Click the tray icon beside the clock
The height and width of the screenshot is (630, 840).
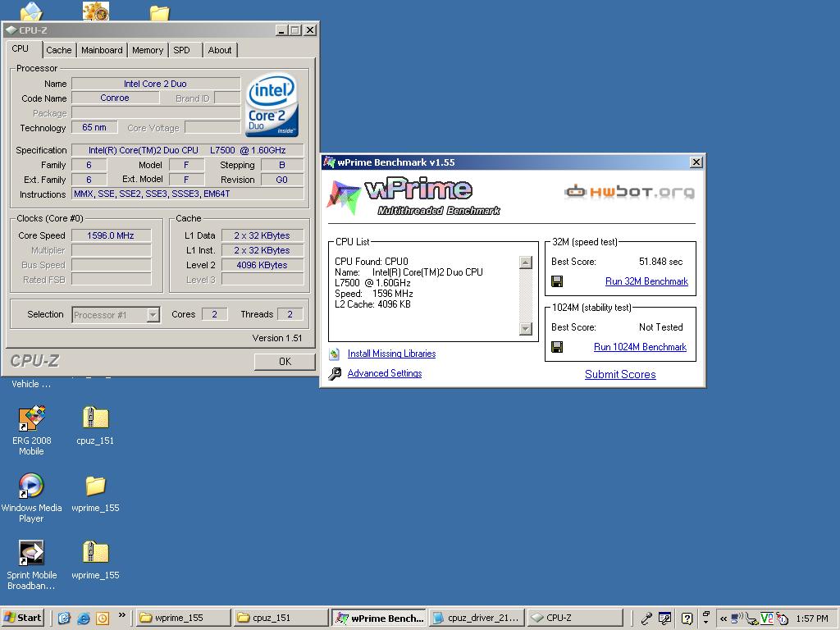(782, 619)
